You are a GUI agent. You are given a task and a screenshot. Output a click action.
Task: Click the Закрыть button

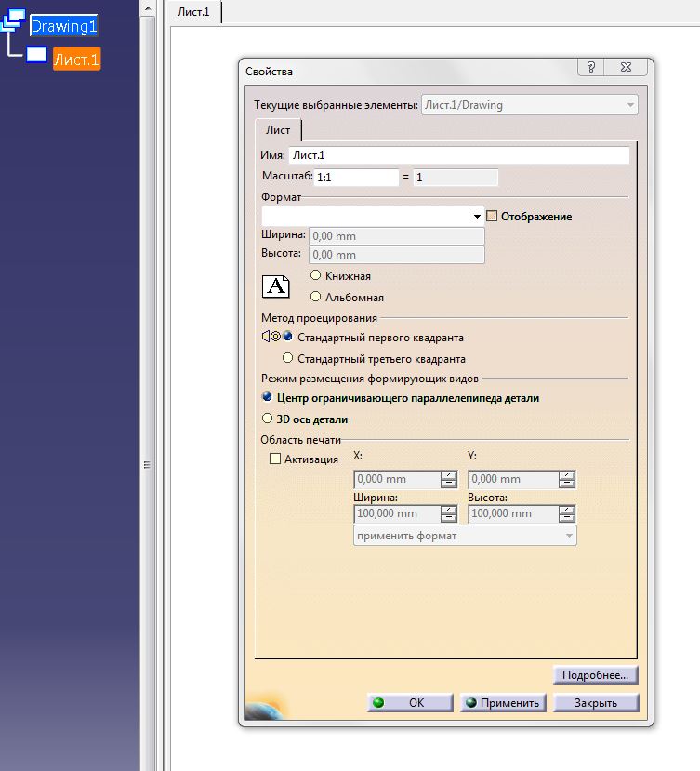pyautogui.click(x=596, y=703)
